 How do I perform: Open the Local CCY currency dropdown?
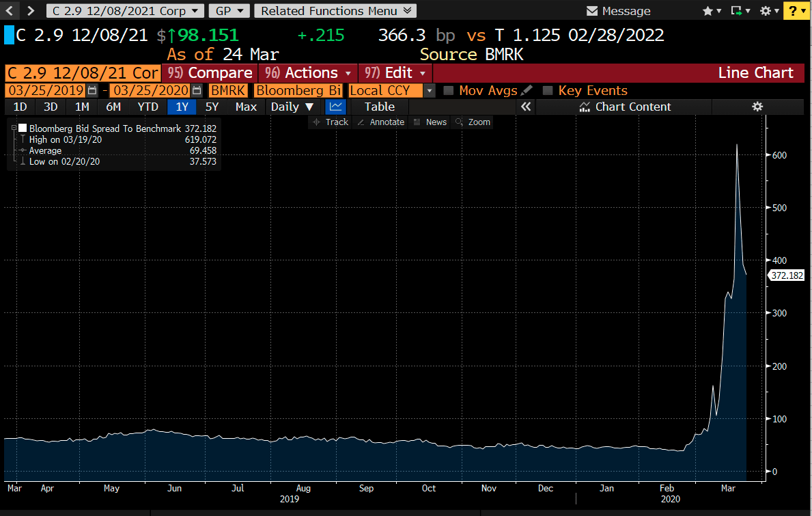point(430,90)
